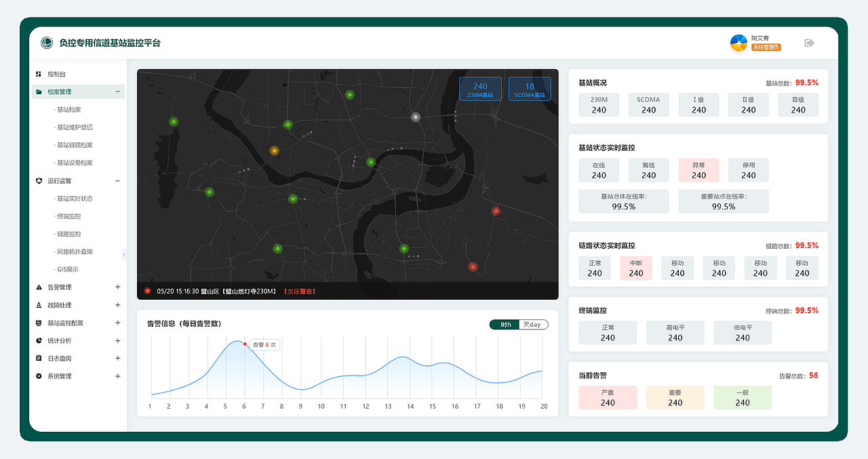Click the green 一般 alarm card
Screen dimensions: 868x459
743,397
